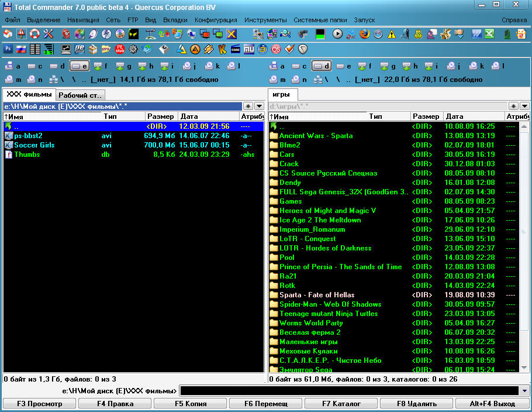Click the Safari compass icon
The image size is (532, 412).
point(378,33)
